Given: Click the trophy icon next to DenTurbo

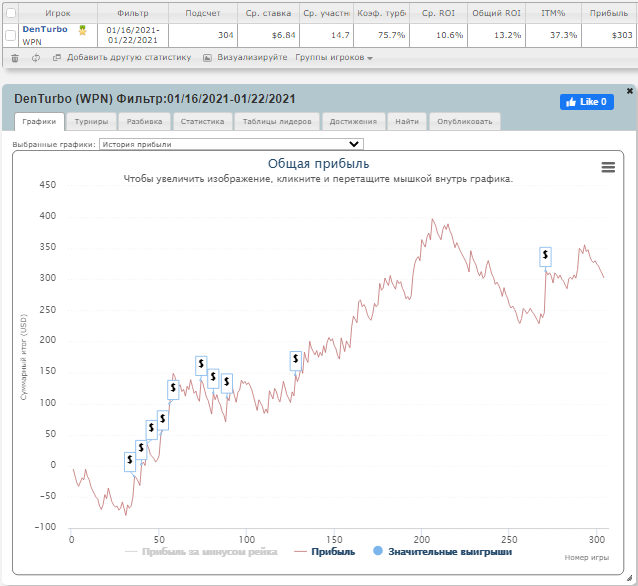Looking at the screenshot, I should pyautogui.click(x=83, y=31).
